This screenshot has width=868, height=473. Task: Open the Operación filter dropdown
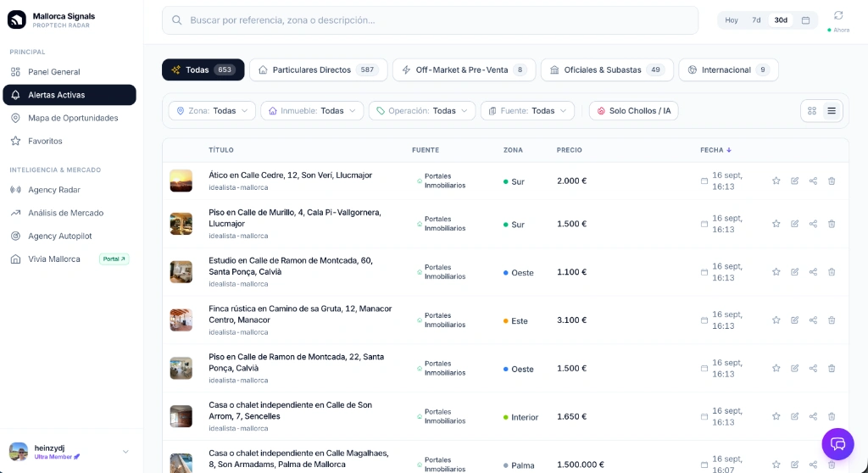422,111
